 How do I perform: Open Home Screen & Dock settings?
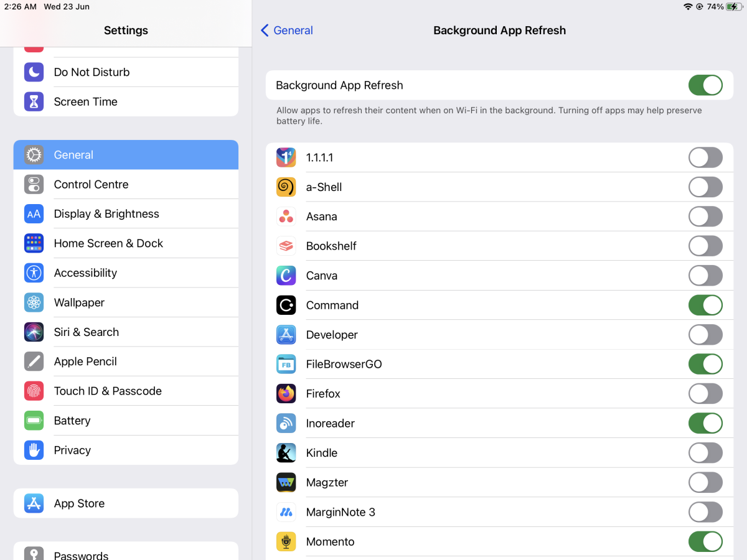click(x=126, y=243)
